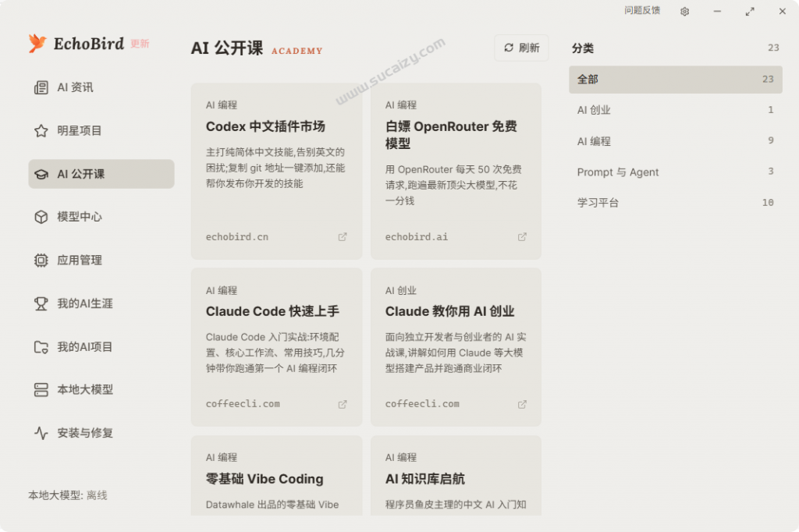Open Codex 中文插件市场 course title
This screenshot has width=799, height=532.
point(265,126)
